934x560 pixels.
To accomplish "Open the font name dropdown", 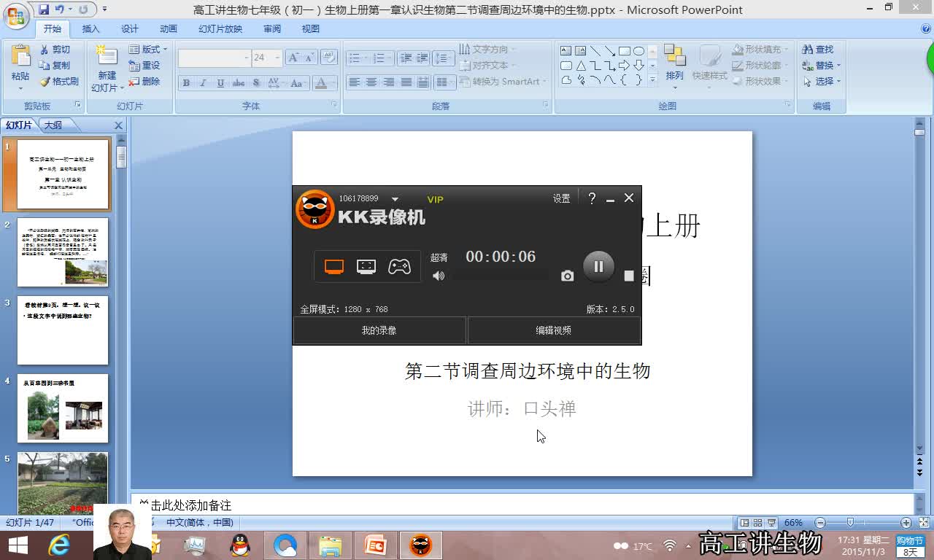I will pyautogui.click(x=245, y=58).
